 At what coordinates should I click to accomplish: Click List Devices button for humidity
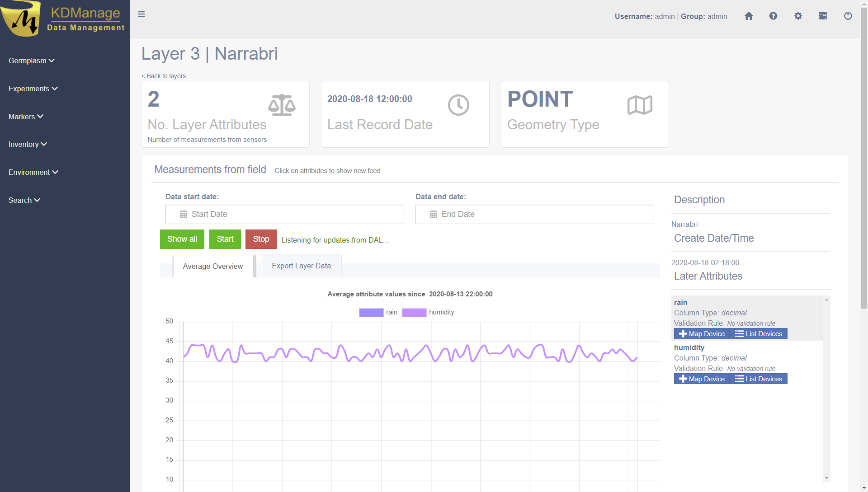759,379
